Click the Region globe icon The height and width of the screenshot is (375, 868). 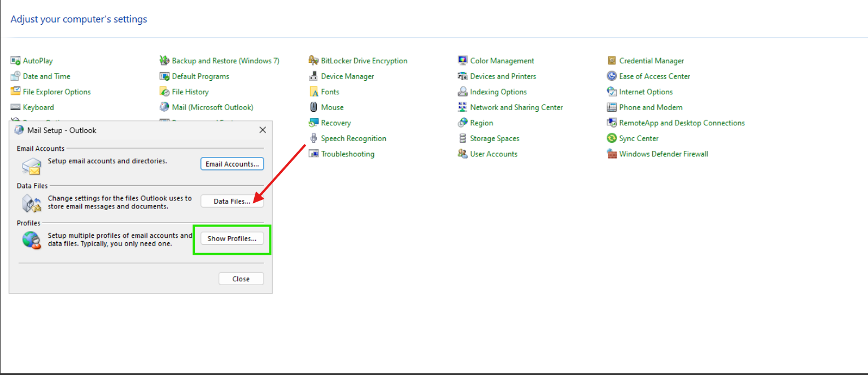[463, 123]
